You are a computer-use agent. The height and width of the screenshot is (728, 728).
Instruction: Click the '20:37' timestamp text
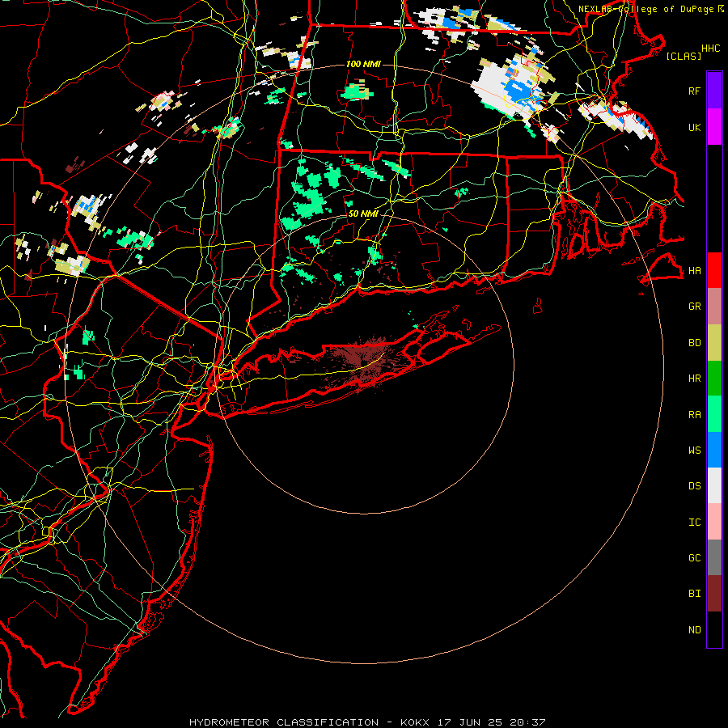pos(527,722)
